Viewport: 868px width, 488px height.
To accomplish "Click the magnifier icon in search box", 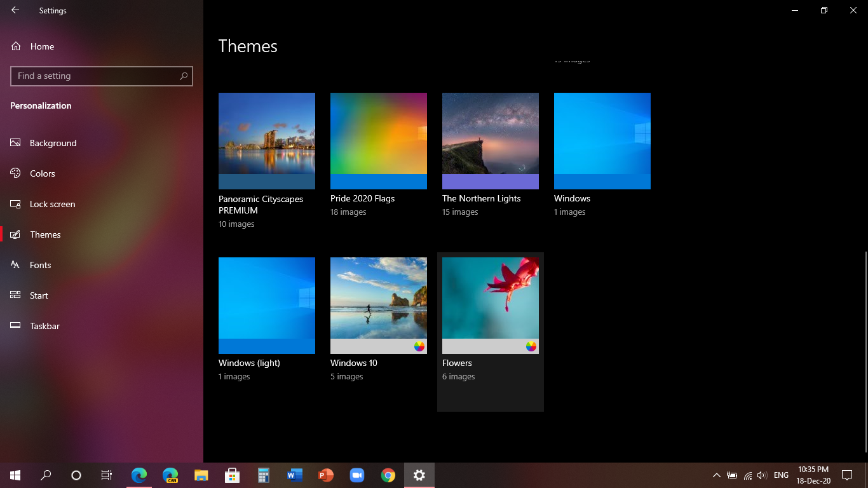I will (x=184, y=76).
